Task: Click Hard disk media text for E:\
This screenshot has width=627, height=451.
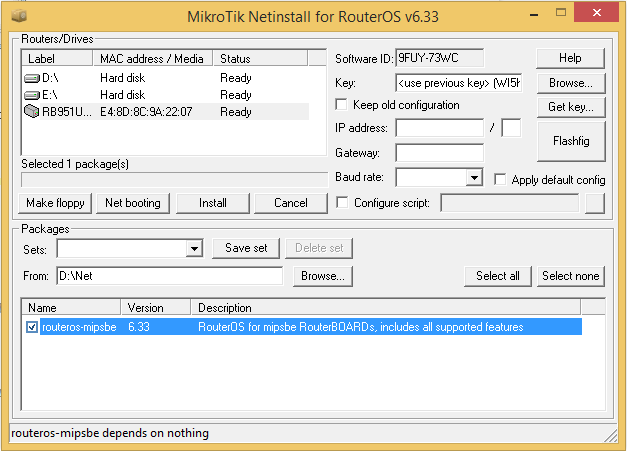Action: (122, 95)
